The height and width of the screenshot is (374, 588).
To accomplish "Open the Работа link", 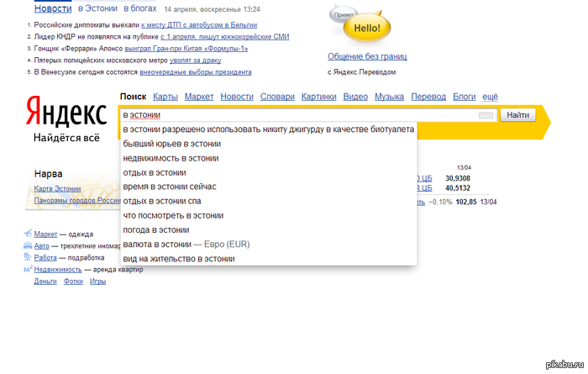I will tap(45, 258).
